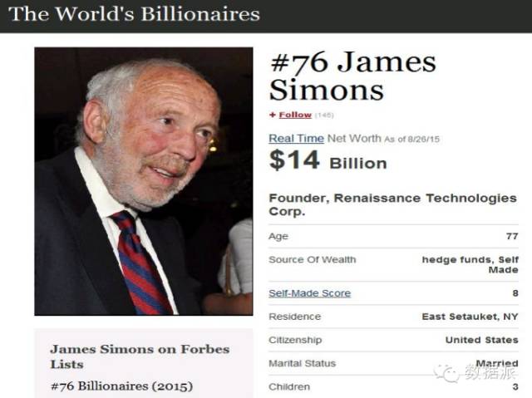Click the James Simons profile photo
Viewport: 532px width, 398px height.
(x=144, y=181)
